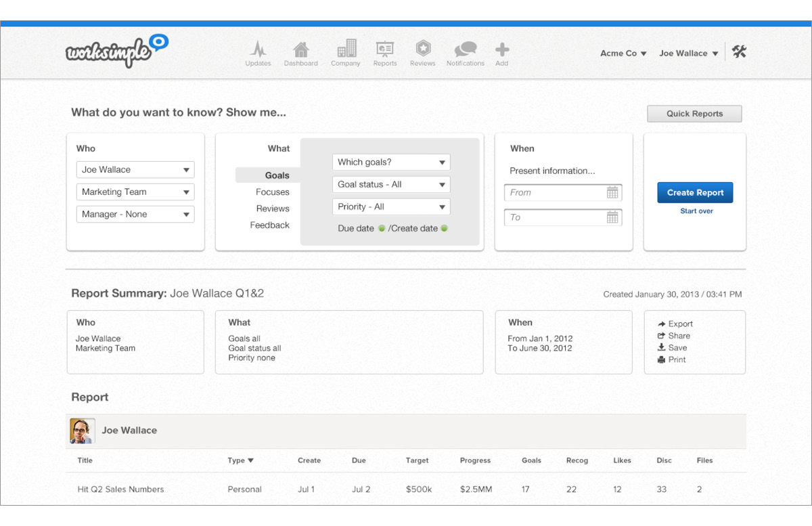Sort the report by Type column
812x526 pixels.
(x=240, y=460)
